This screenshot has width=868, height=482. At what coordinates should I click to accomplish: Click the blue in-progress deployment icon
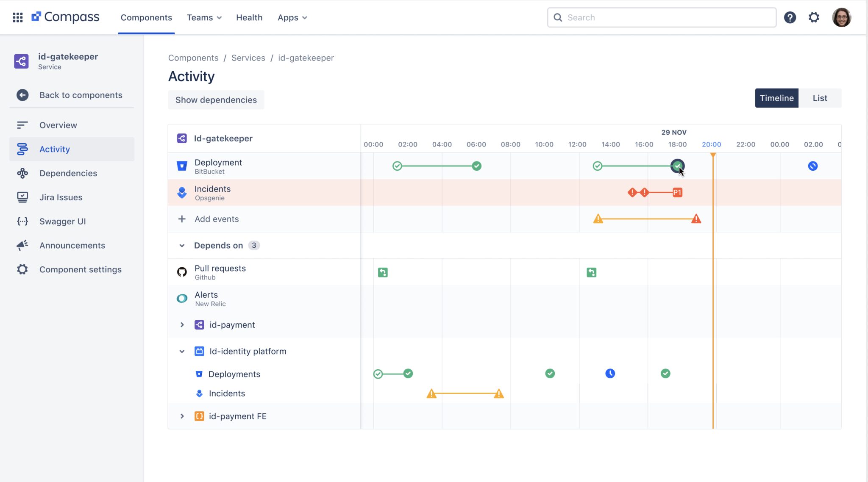(812, 166)
